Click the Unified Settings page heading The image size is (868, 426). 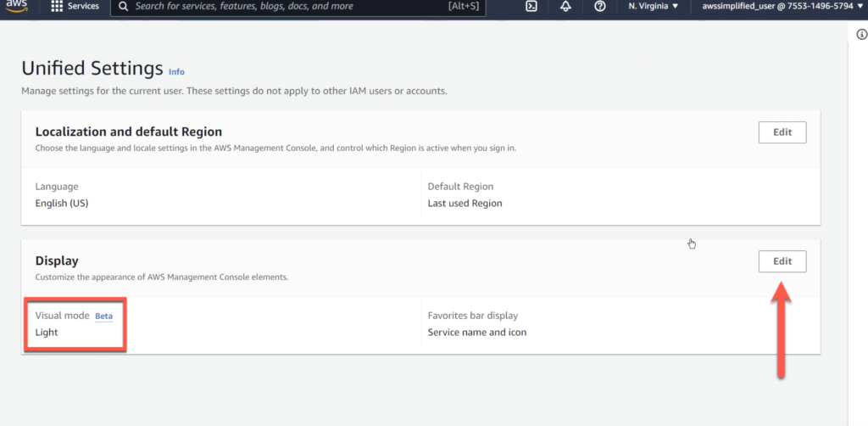click(x=92, y=68)
